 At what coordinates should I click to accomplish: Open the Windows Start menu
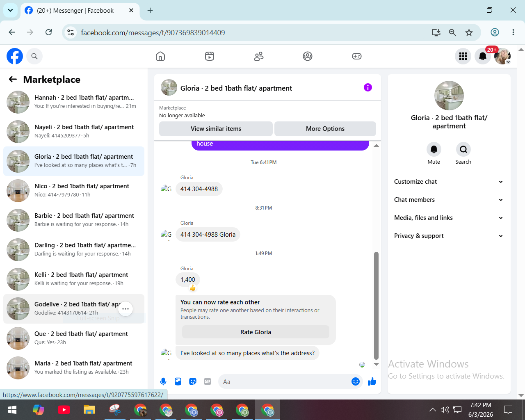click(12, 410)
